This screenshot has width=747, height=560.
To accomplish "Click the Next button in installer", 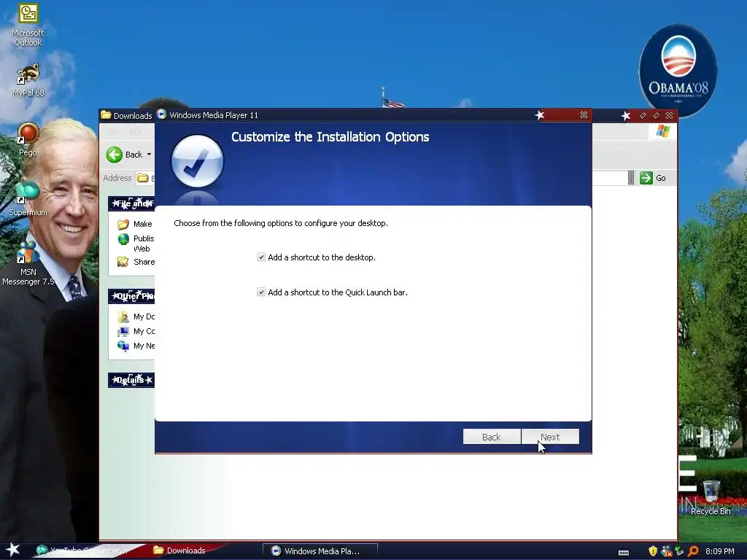I will tap(550, 437).
